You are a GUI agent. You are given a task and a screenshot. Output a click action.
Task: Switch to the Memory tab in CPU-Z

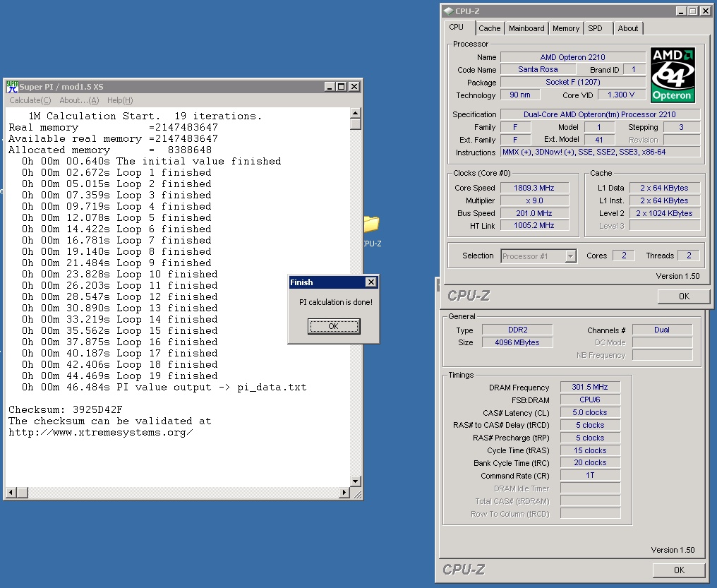coord(566,28)
